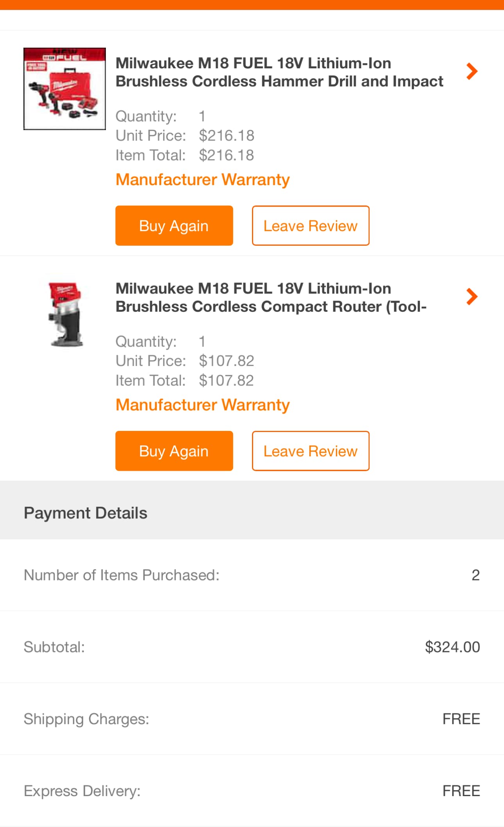Buy Again the compact router
Viewport: 504px width, 827px height.
tap(174, 451)
